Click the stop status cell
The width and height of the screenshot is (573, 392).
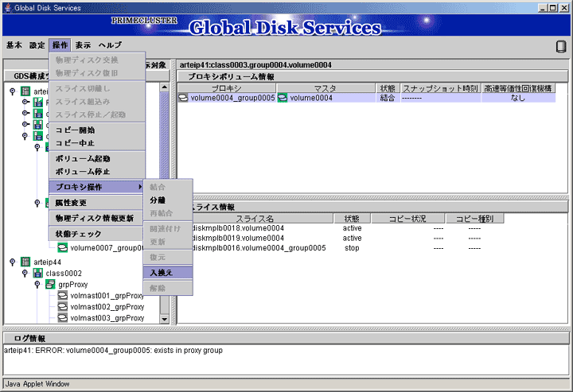click(352, 248)
